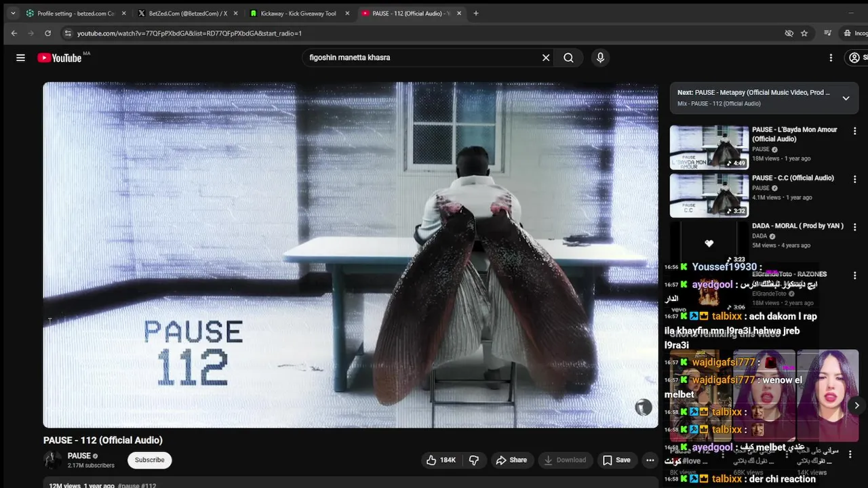Open the PAUSE channel name link
Screen dimensions: 868x488
tap(79, 456)
